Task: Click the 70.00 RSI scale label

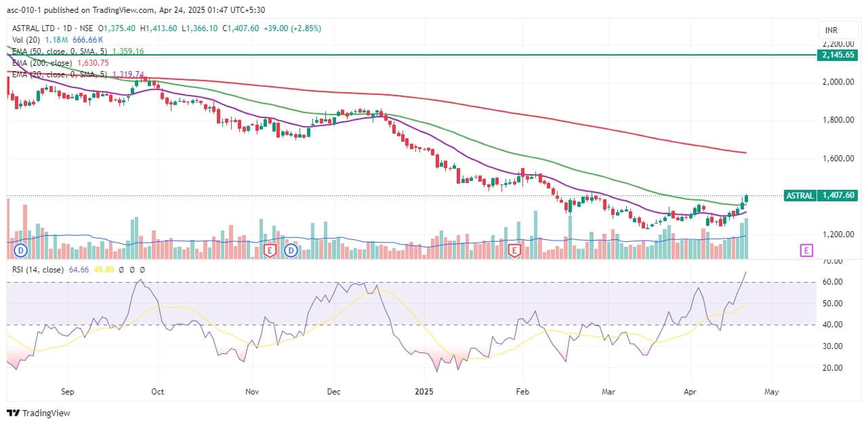Action: point(833,261)
